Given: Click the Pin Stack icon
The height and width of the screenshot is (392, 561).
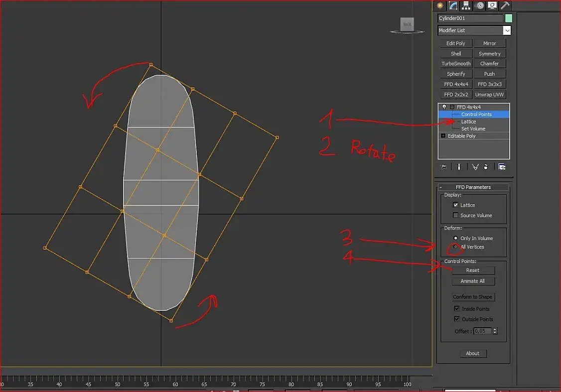Looking at the screenshot, I should 443,167.
